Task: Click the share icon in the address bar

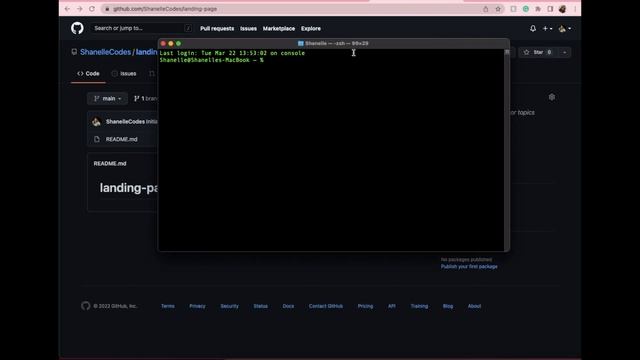Action: coord(486,9)
